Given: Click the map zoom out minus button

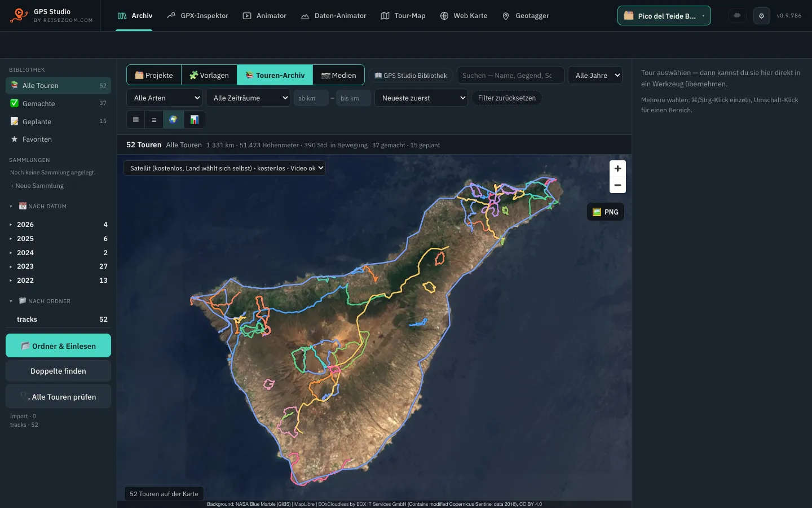Looking at the screenshot, I should tap(617, 185).
